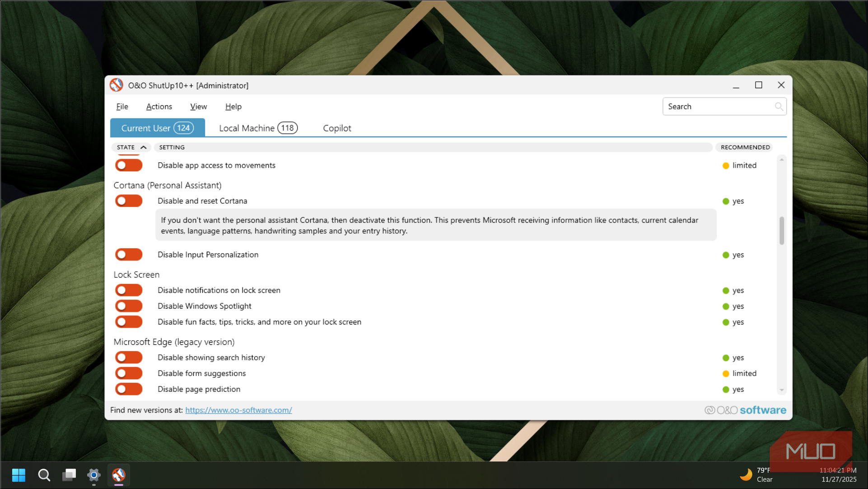The width and height of the screenshot is (868, 489).
Task: Click the search magnifier icon in ShutUp10
Action: (x=779, y=107)
